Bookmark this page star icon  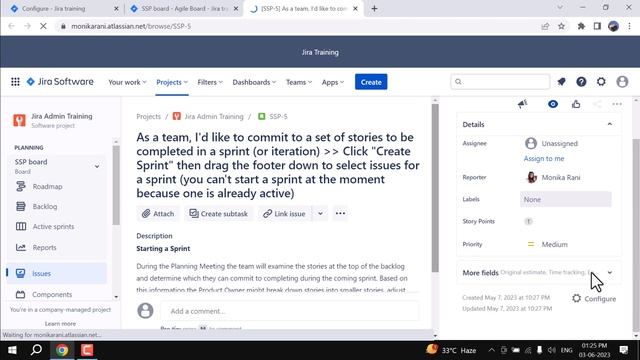pos(562,26)
